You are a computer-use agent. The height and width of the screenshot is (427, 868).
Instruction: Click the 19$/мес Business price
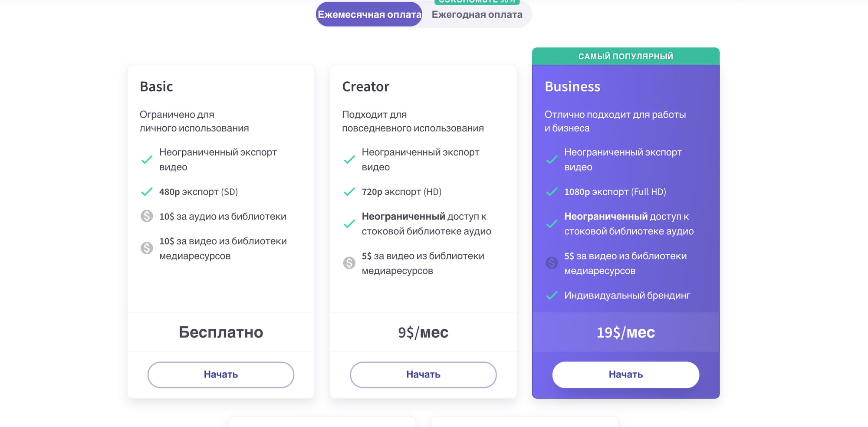[625, 332]
